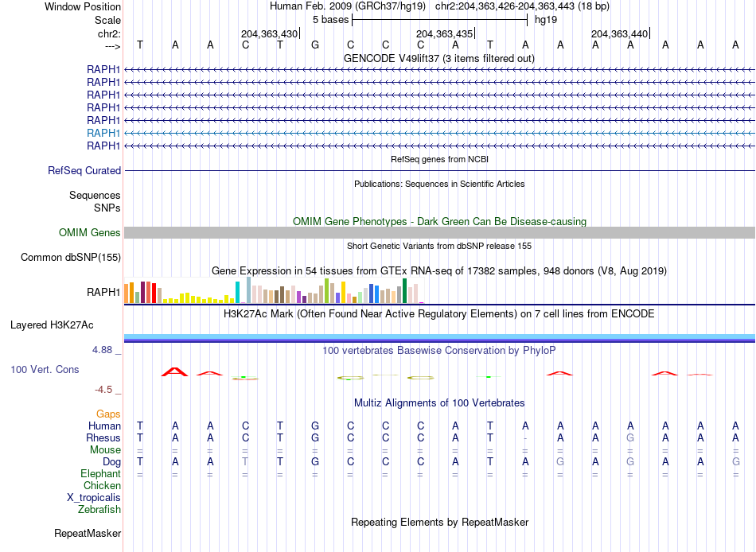This screenshot has height=552, width=756.
Task: Select the Common dbSNP(155) track label
Action: [71, 258]
